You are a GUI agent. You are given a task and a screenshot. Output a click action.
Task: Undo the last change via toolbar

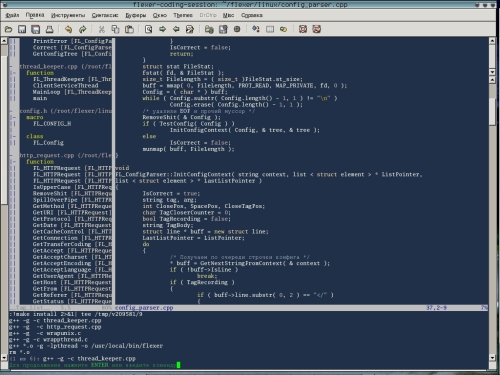[x=68, y=29]
